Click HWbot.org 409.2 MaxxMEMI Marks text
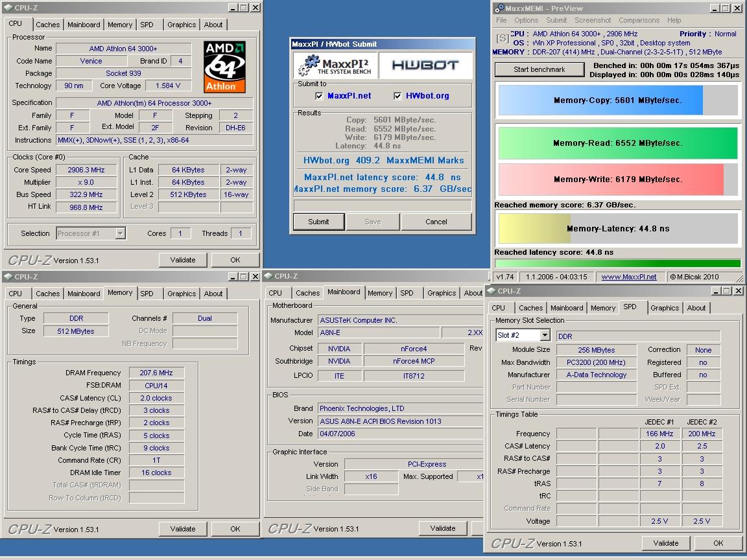 pos(383,161)
